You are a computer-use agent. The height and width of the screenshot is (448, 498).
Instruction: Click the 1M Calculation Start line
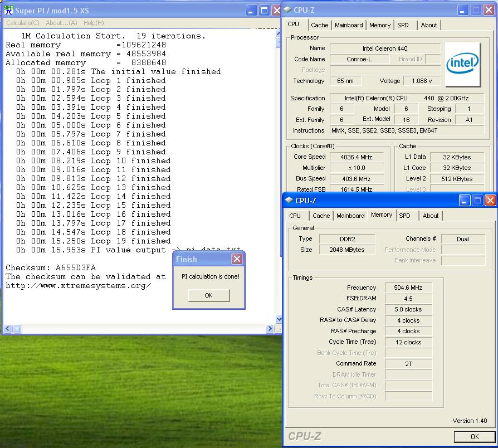114,36
